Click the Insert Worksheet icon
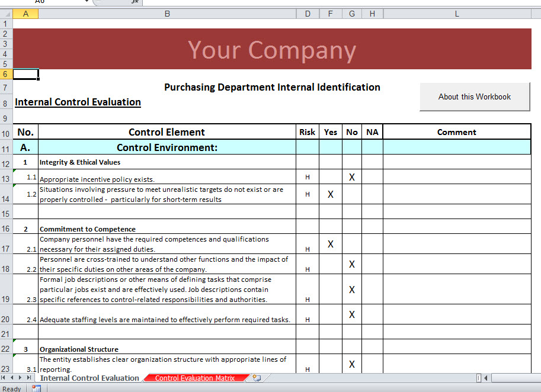The height and width of the screenshot is (392, 541). (257, 378)
